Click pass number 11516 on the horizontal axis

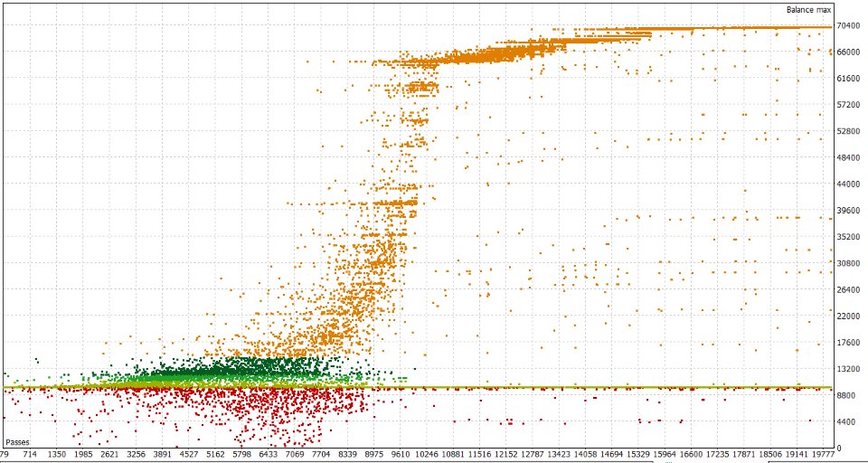coord(480,454)
